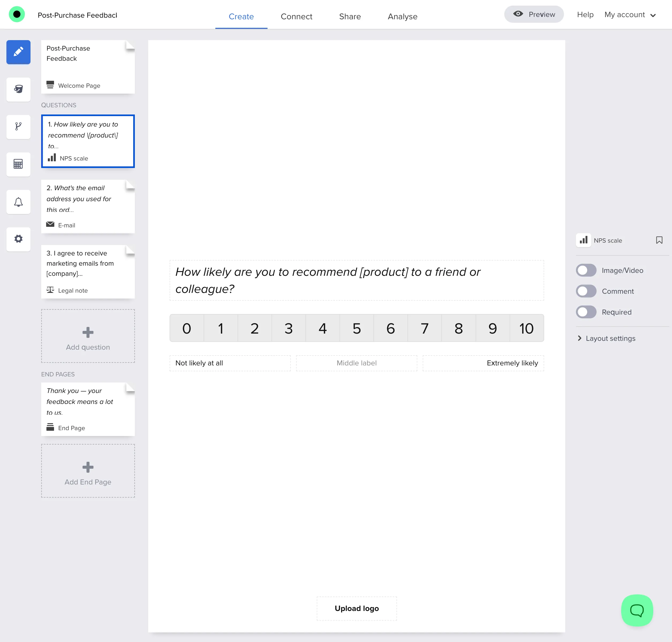
Task: Select score 9 on NPS scale
Action: tap(493, 328)
